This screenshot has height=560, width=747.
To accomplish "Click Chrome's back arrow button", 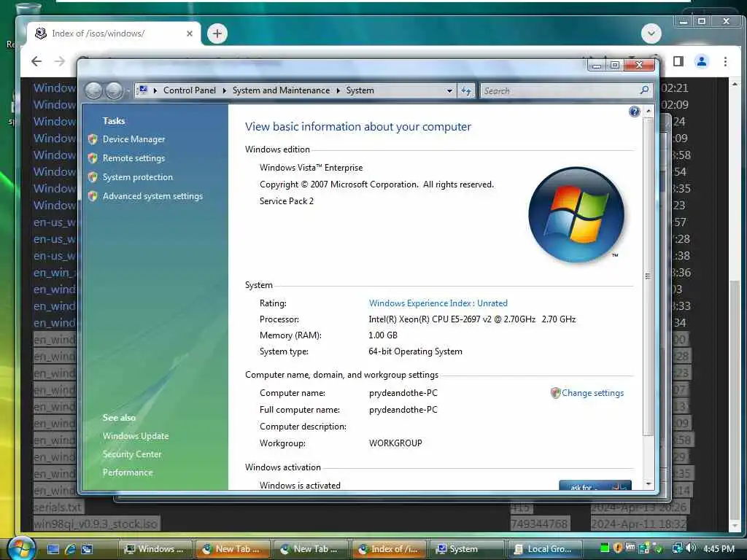I will [36, 61].
